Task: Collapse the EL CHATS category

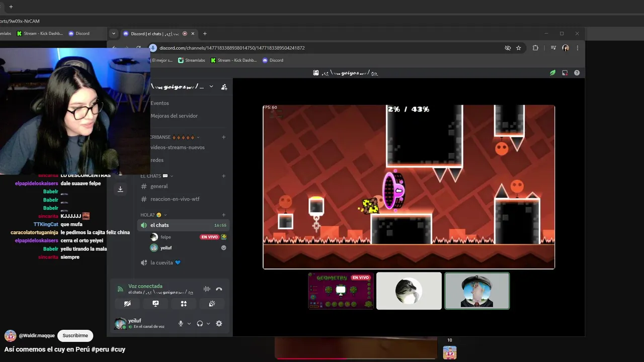Action: [x=156, y=176]
